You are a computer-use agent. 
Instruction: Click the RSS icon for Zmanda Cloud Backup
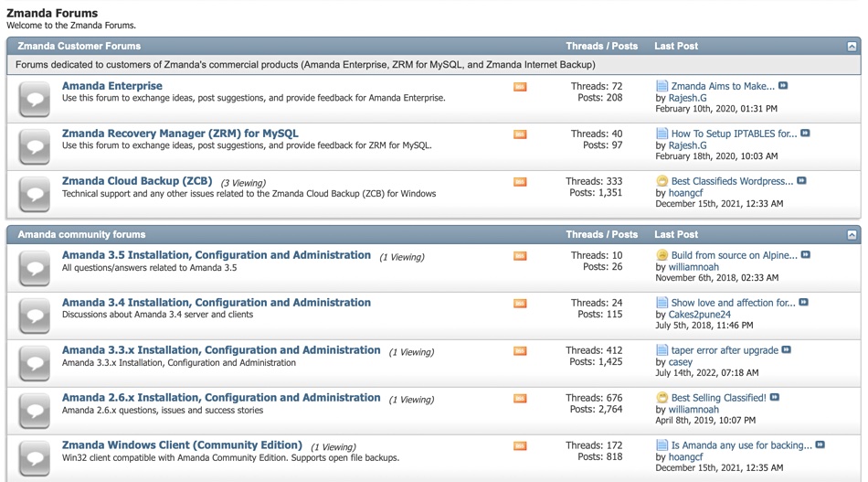tap(520, 182)
